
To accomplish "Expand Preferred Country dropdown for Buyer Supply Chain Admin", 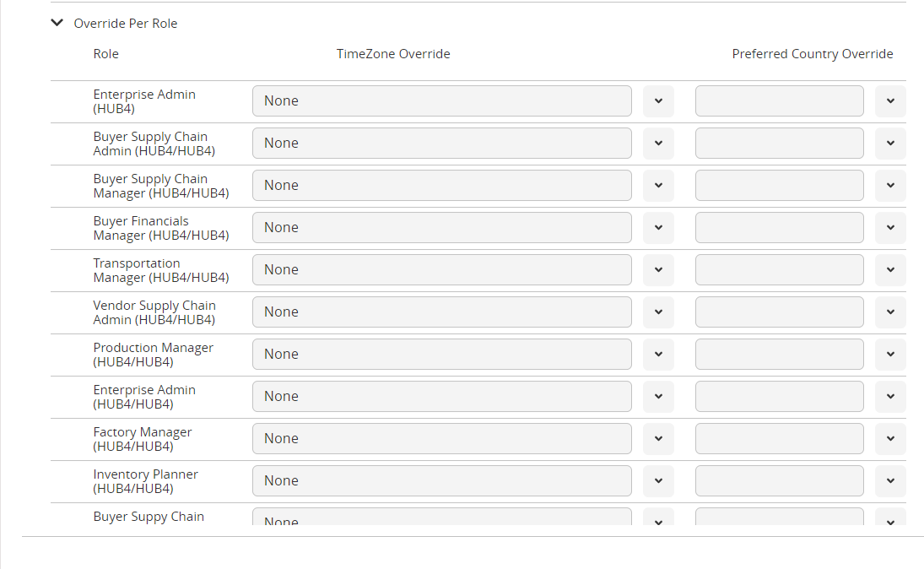I will 890,144.
